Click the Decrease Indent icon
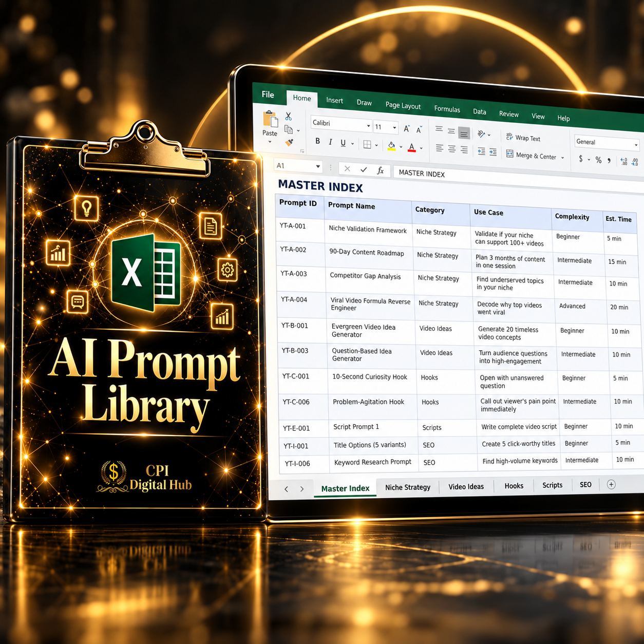This screenshot has height=644, width=644. (481, 151)
